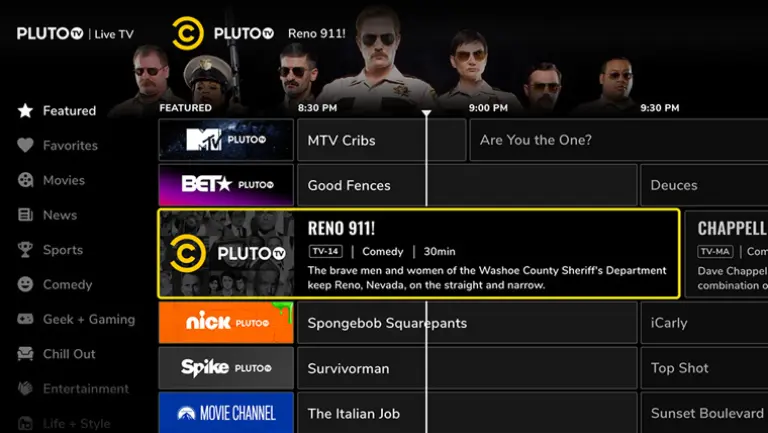This screenshot has width=768, height=433.
Task: Select the Chappelle program card
Action: pos(726,254)
